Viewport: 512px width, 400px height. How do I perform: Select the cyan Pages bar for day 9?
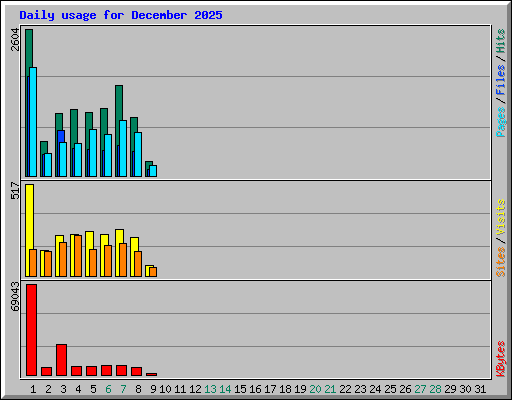coord(153,171)
